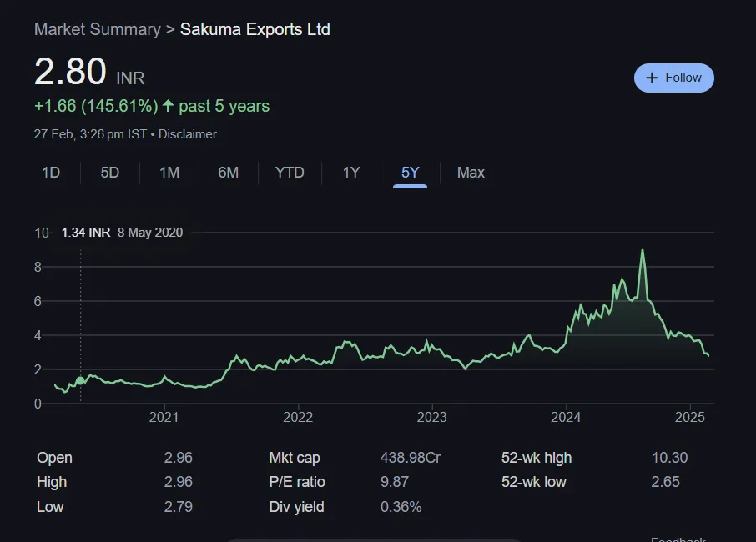Click the 1.34 INR tooltip value

tap(86, 232)
